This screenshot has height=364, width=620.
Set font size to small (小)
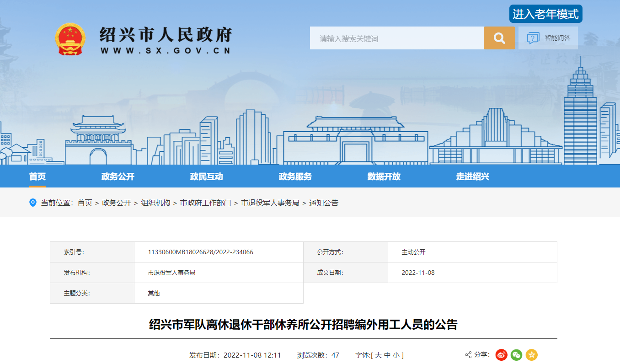tap(396, 355)
